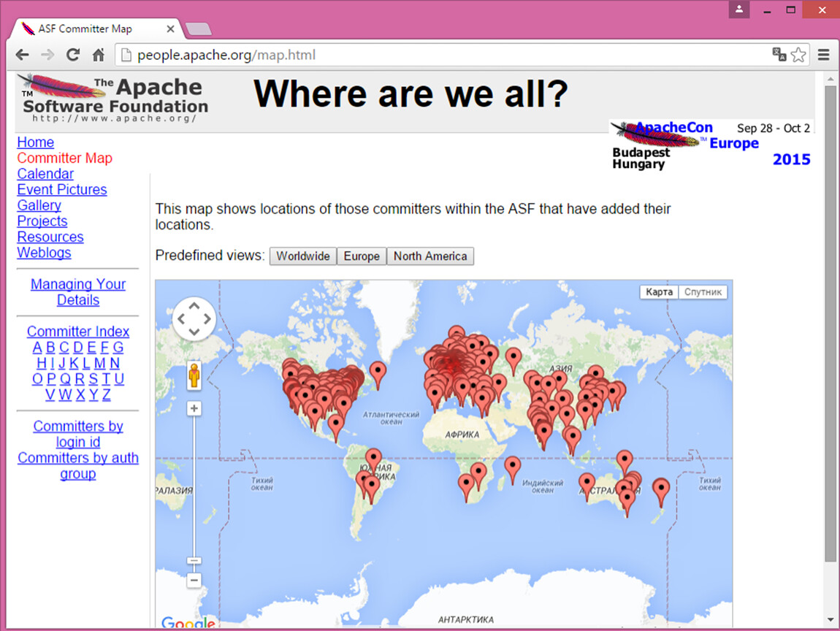Click the address bar URL field
The image size is (840, 631).
438,55
